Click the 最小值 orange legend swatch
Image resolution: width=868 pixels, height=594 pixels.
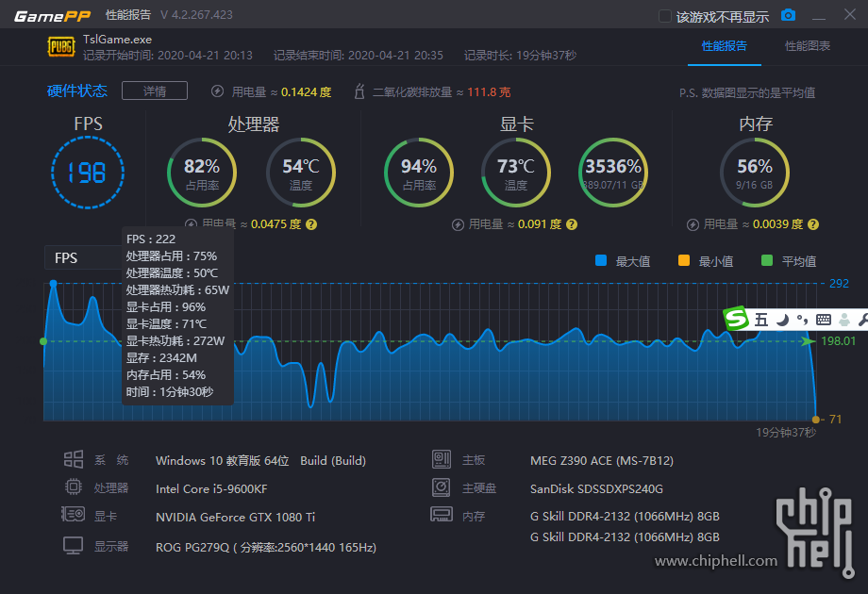(x=684, y=260)
